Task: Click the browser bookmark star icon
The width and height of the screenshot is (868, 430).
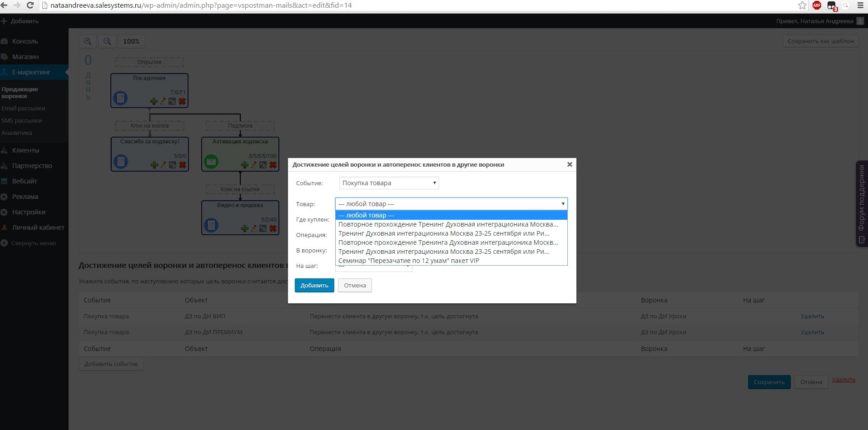Action: click(x=802, y=5)
